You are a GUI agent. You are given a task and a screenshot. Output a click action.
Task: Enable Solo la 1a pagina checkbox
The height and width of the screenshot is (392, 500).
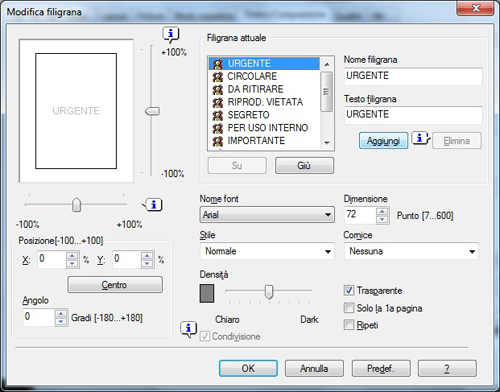point(349,308)
